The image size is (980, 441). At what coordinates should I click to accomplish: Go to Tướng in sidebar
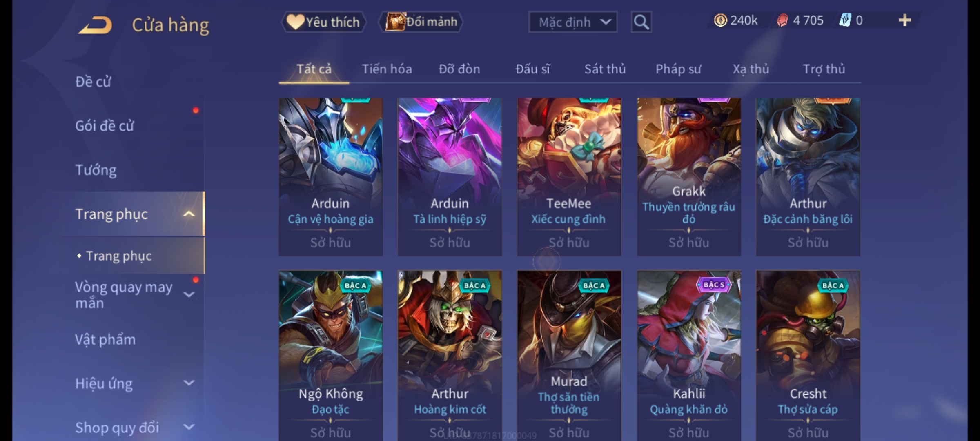pyautogui.click(x=96, y=170)
